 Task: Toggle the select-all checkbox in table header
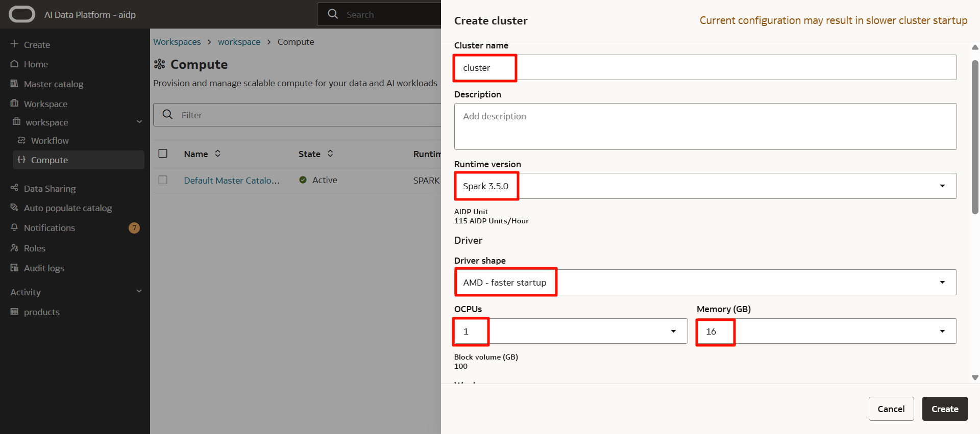coord(163,154)
